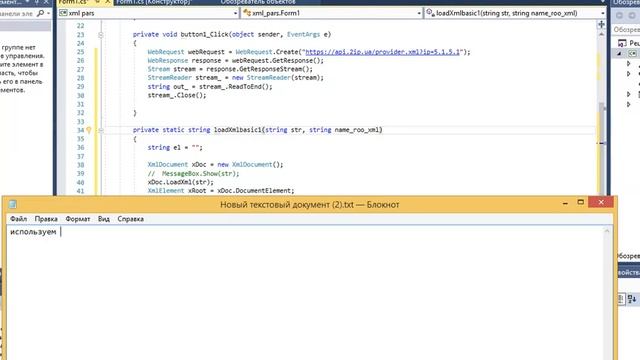The width and height of the screenshot is (640, 360).
Task: Click 'response.GetResponseStream()' on line 27
Action: (x=258, y=69)
